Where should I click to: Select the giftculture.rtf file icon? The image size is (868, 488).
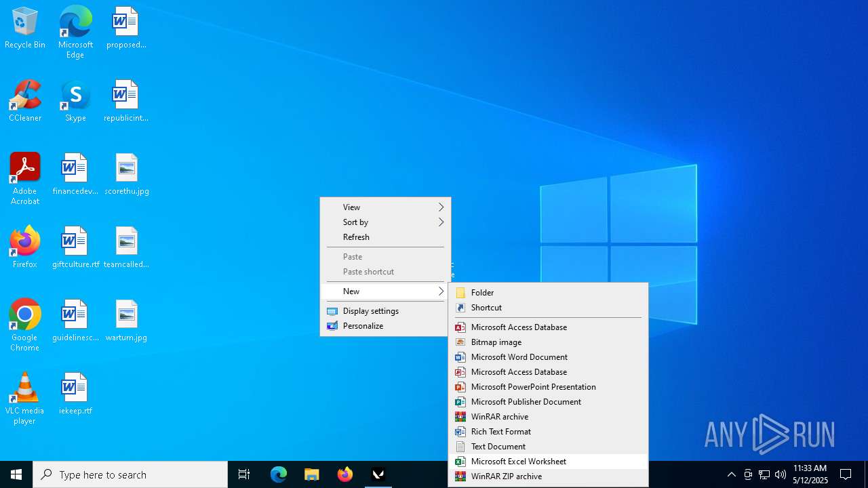click(75, 248)
